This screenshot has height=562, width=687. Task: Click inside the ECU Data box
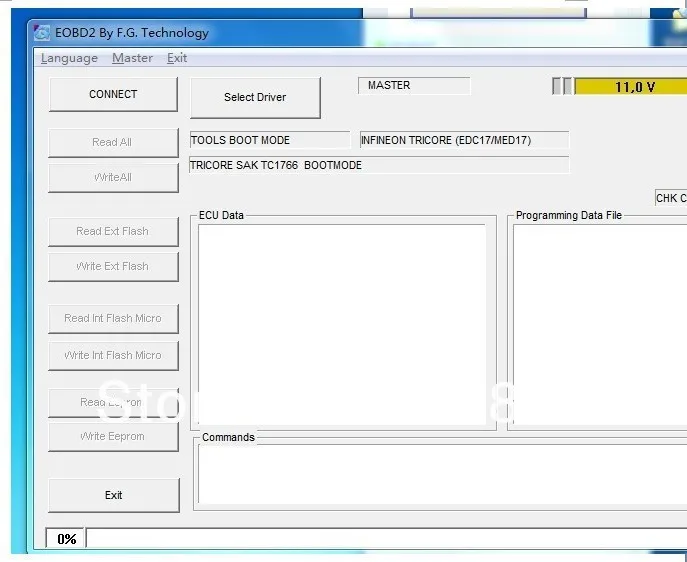coord(342,325)
